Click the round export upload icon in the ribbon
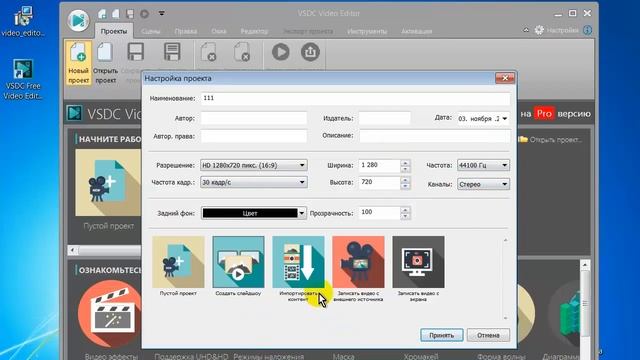This screenshot has height=360, width=640. [310, 52]
